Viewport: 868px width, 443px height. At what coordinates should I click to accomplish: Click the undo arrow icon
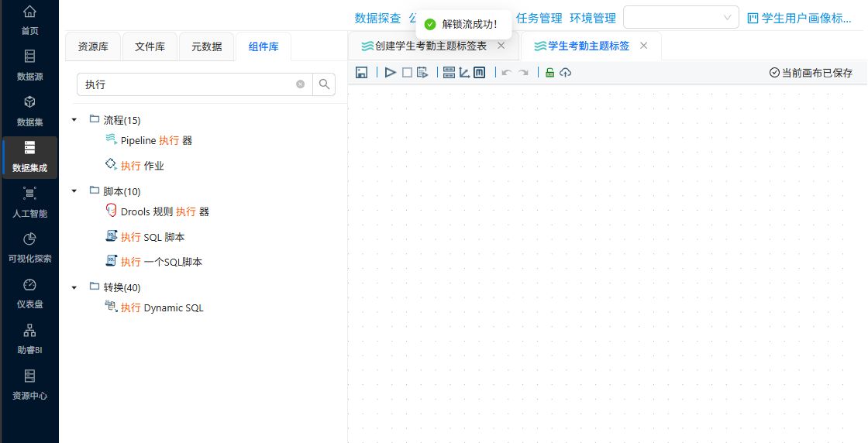[x=506, y=73]
